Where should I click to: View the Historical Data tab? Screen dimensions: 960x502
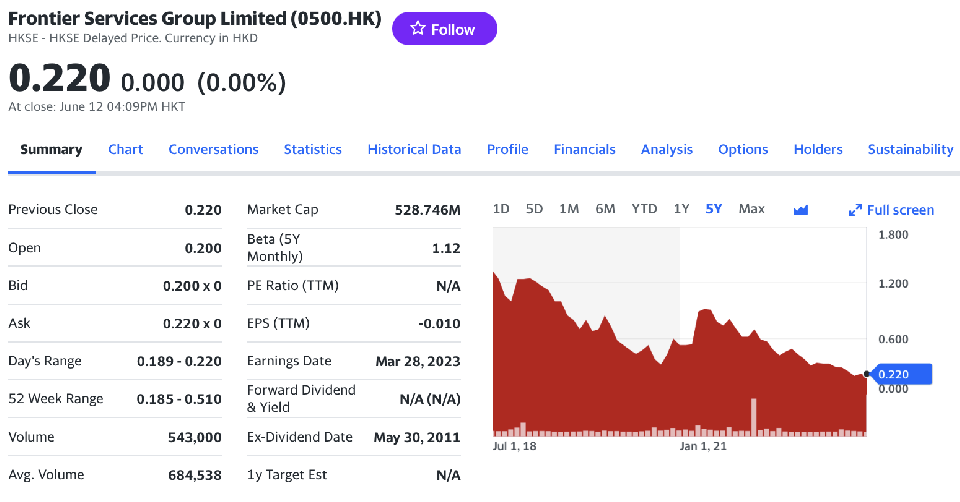(x=414, y=149)
